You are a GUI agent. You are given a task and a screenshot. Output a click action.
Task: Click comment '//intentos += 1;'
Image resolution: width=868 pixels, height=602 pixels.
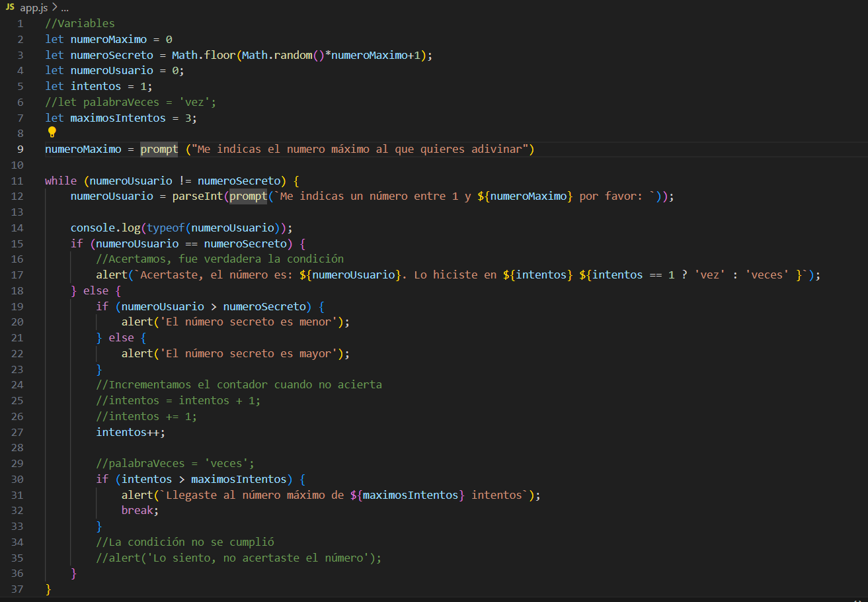[147, 416]
